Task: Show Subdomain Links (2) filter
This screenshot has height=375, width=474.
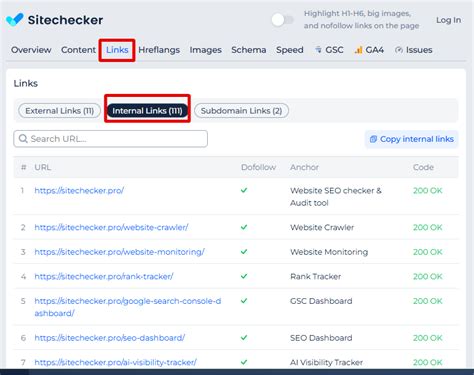Action: 241,111
